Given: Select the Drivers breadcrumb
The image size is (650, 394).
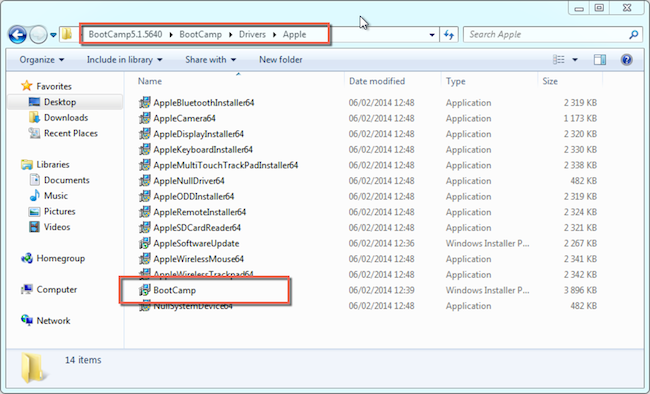Looking at the screenshot, I should pyautogui.click(x=252, y=34).
